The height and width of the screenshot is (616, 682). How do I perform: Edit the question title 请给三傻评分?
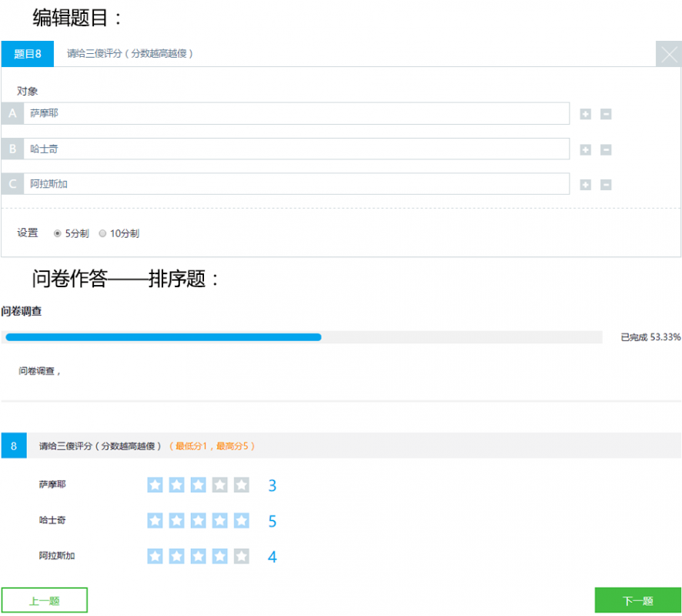pos(129,53)
